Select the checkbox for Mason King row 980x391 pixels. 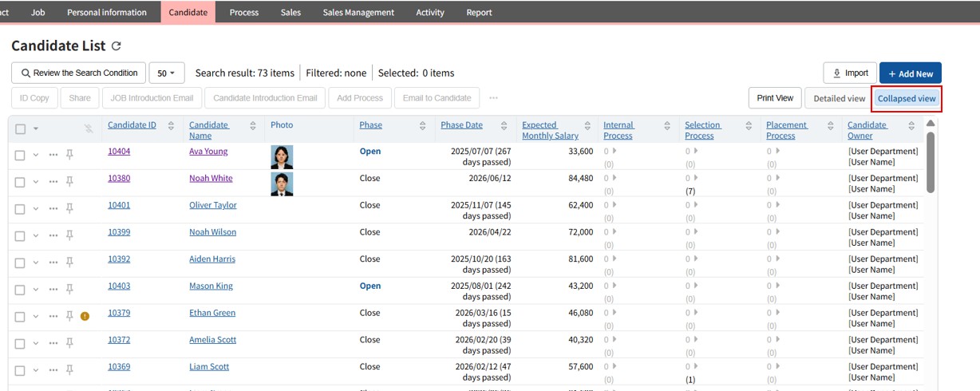21,290
